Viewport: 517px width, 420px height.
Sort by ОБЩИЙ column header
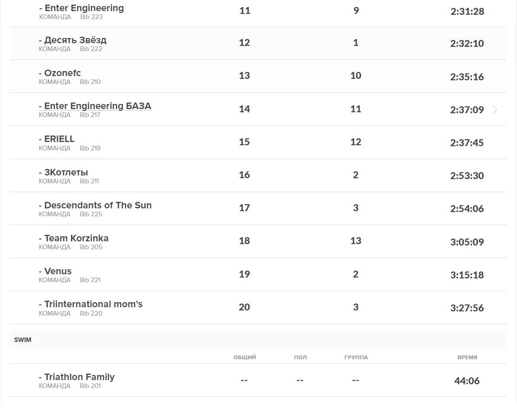245,357
